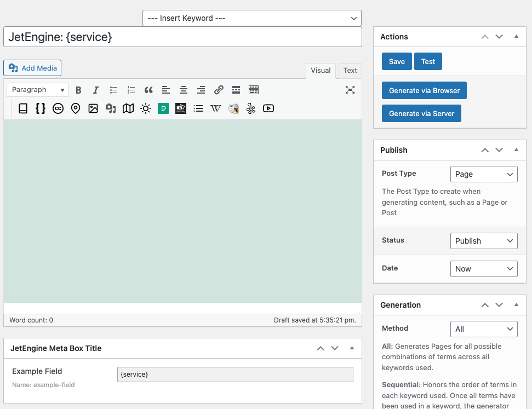Align text left
The width and height of the screenshot is (532, 409).
click(166, 90)
